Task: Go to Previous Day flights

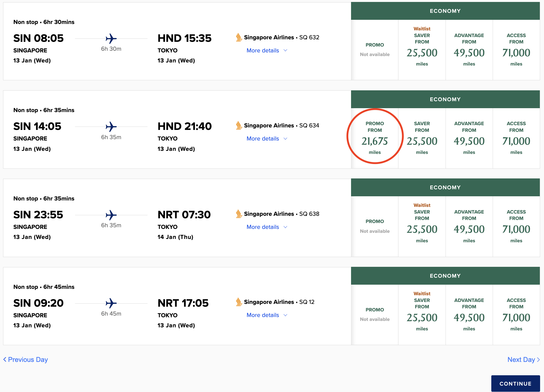Action: [25, 360]
